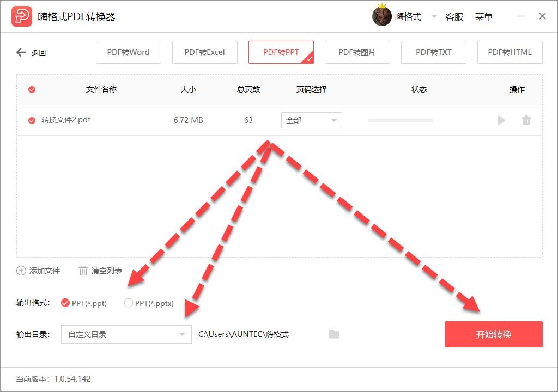
Task: Click the trash icon for 清空列表
Action: tap(83, 271)
